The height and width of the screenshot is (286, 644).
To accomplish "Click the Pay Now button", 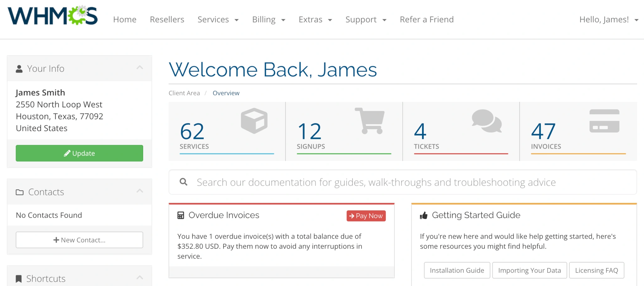I will click(366, 216).
